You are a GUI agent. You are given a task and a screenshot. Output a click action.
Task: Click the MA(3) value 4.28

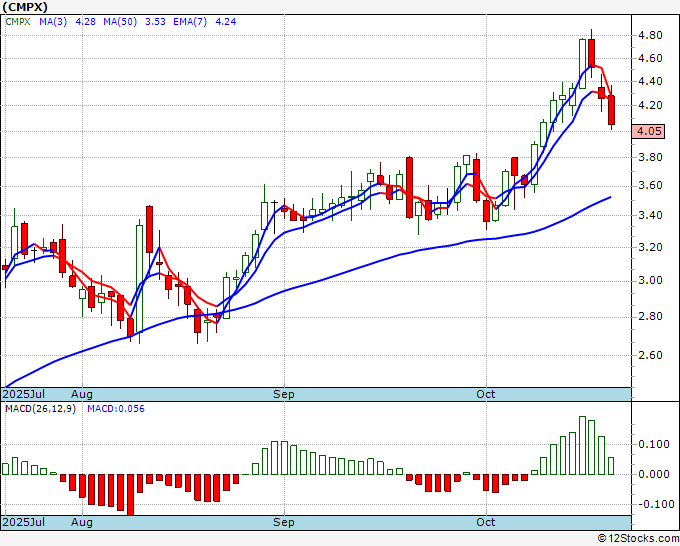click(x=85, y=22)
